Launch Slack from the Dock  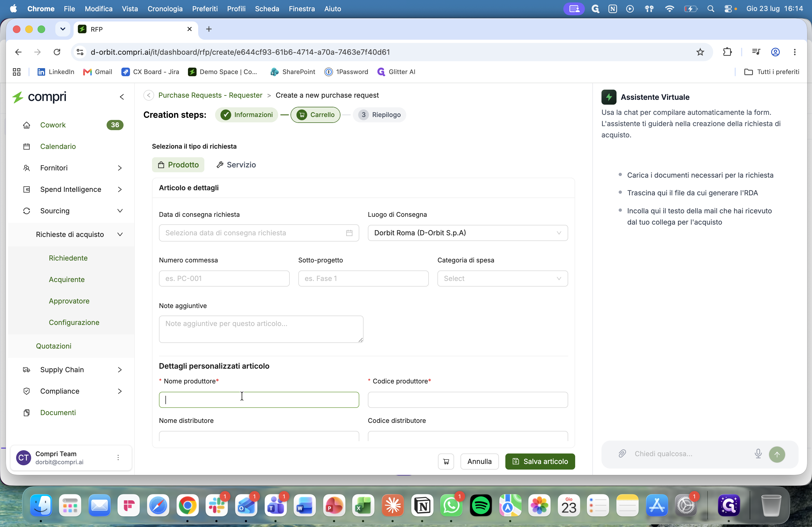217,506
